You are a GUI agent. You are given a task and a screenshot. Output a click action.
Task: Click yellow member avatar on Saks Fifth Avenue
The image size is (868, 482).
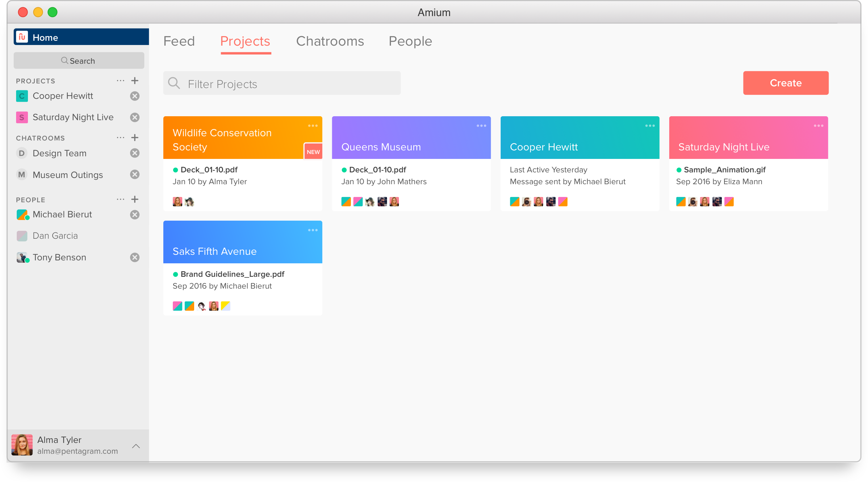225,306
